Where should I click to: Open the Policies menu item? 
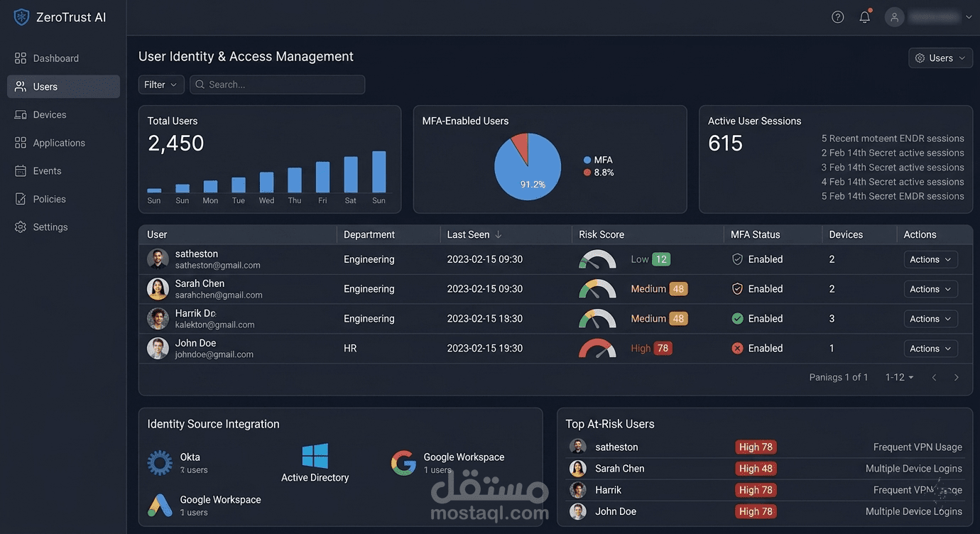63,199
